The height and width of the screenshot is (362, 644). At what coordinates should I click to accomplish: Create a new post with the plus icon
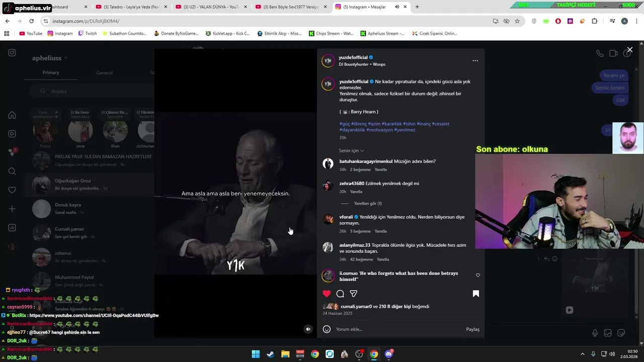point(12,209)
